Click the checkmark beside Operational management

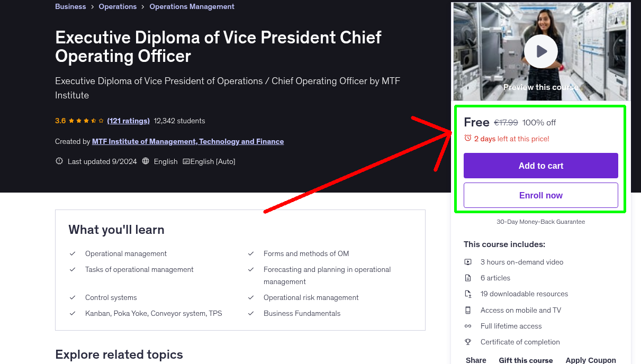point(73,253)
